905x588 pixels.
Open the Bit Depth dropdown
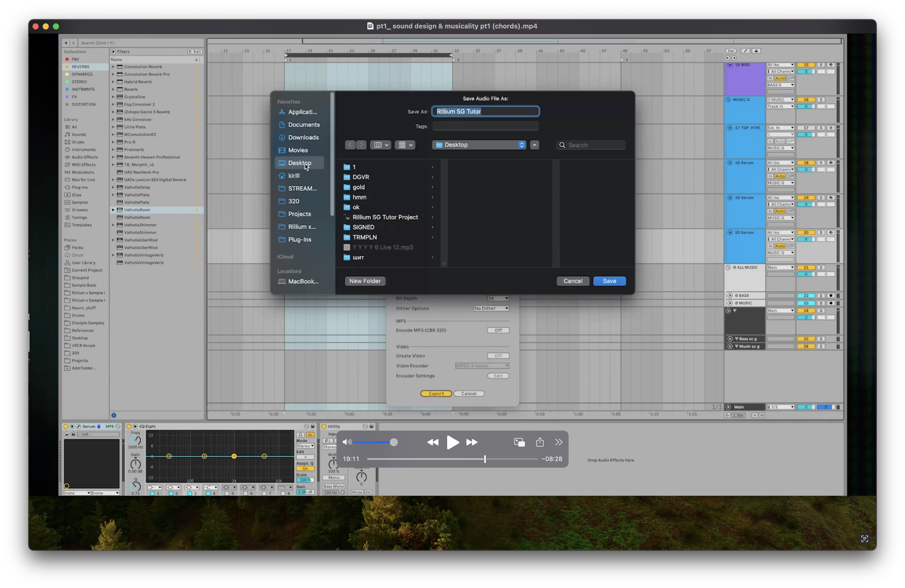[498, 298]
